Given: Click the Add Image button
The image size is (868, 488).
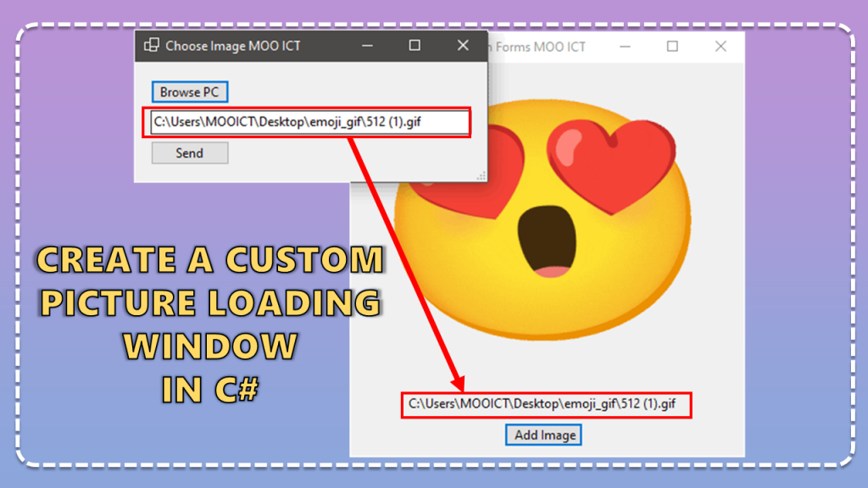Looking at the screenshot, I should (x=544, y=435).
